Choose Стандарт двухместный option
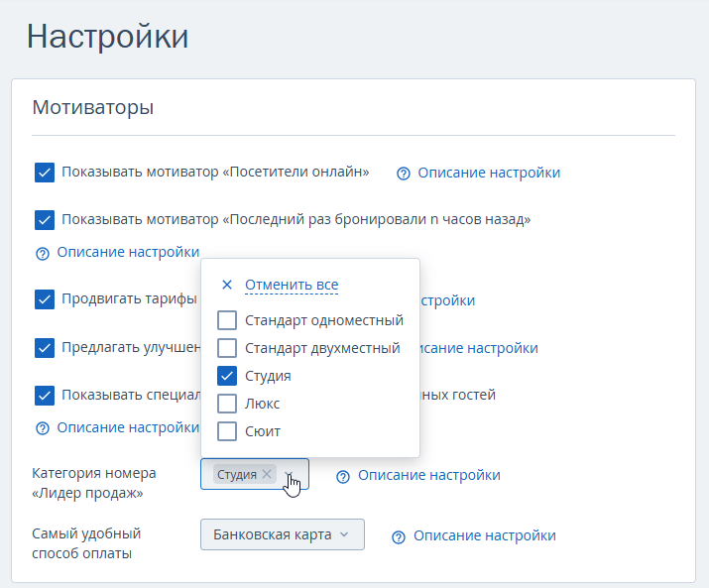This screenshot has height=588, width=709. 227,348
